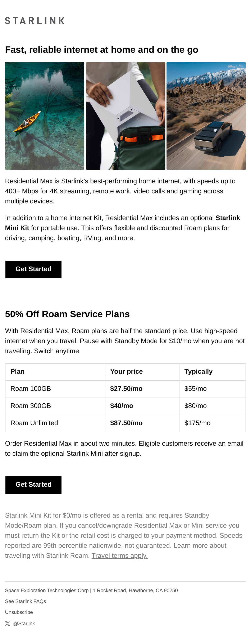The height and width of the screenshot is (644, 251).
Task: Click the $87.50/mo price cell
Action: click(142, 423)
